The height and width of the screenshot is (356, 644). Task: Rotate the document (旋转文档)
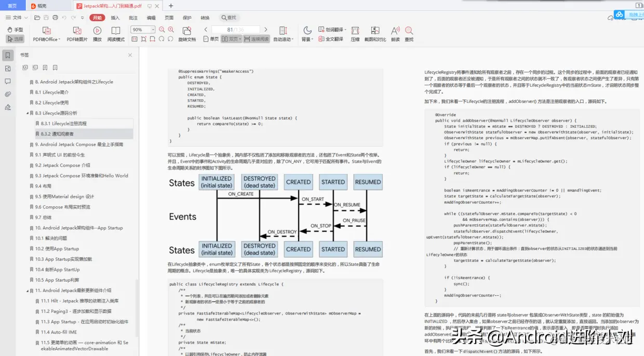tap(187, 33)
